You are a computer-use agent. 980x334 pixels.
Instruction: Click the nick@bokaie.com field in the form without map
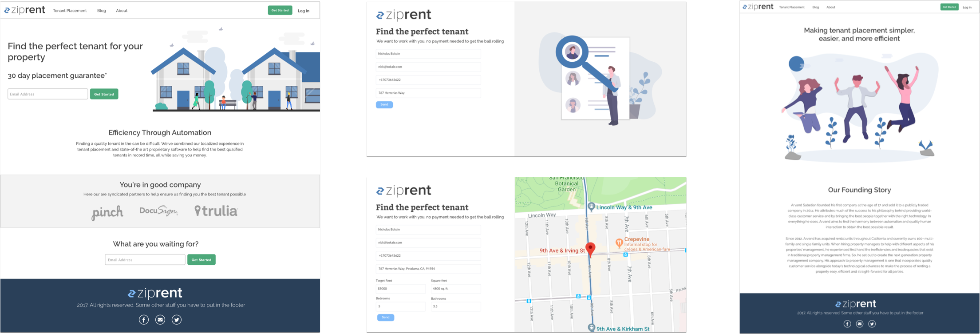(x=428, y=67)
